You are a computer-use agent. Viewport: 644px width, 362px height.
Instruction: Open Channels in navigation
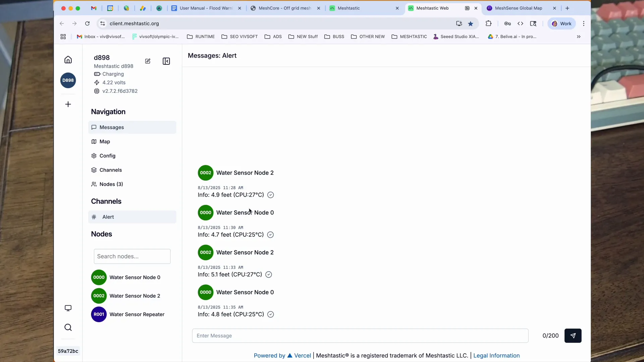(132, 170)
